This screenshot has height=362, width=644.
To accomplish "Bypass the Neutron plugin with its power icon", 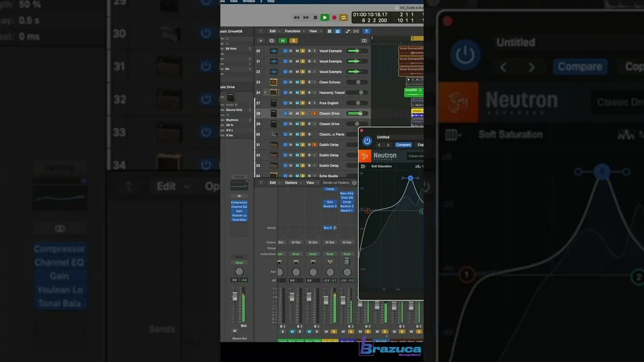I will (x=367, y=141).
